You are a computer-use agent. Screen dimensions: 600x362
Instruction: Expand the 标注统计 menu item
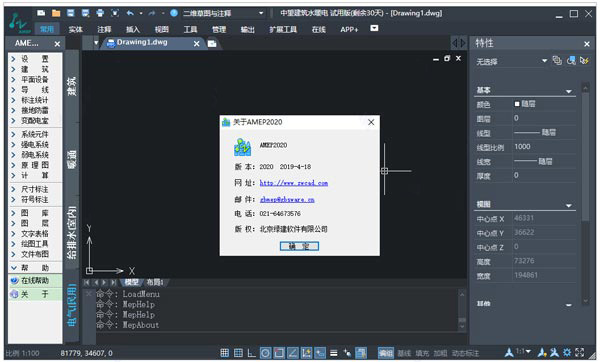[35, 100]
